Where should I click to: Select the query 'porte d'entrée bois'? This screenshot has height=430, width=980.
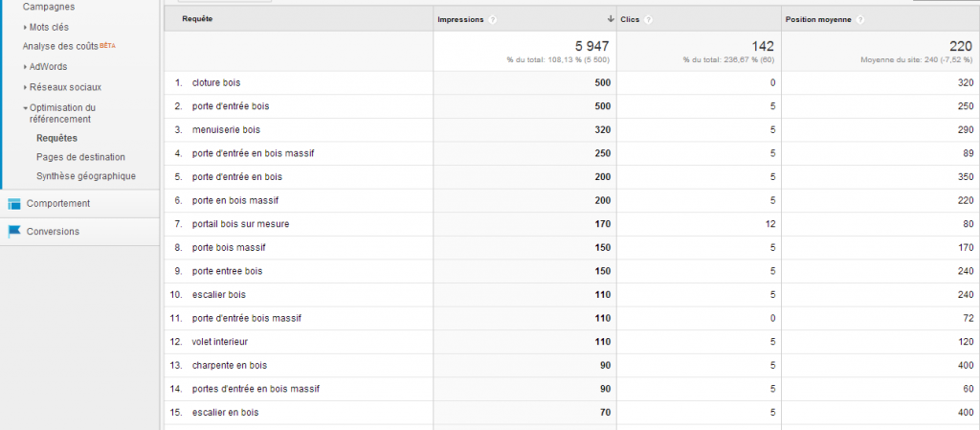[x=231, y=106]
